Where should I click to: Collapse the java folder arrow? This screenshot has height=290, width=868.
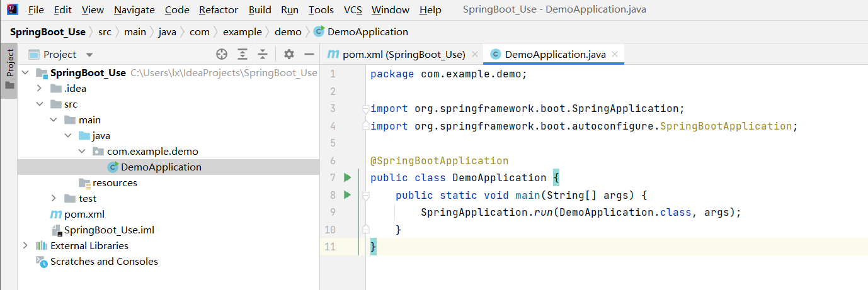coord(67,136)
